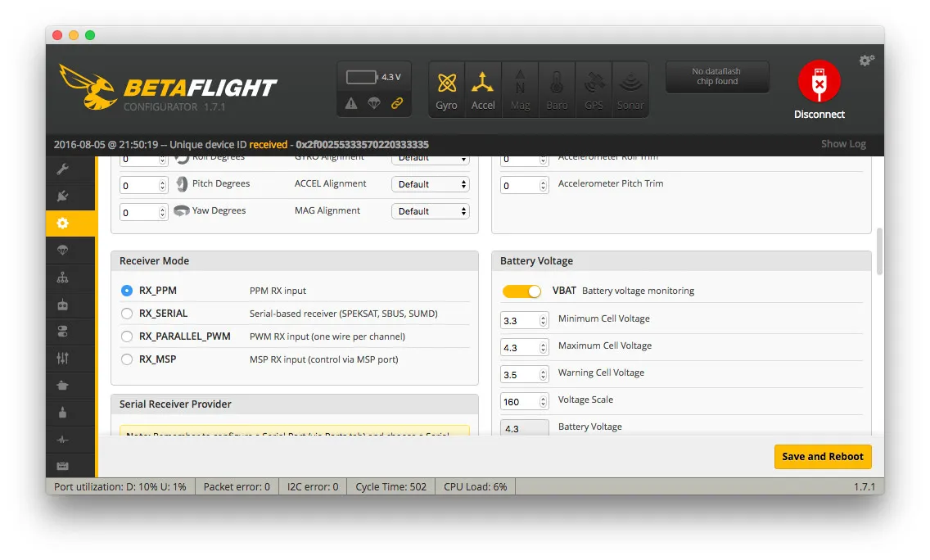Select the RX_PARALLEL_PWM receiver mode
Image resolution: width=930 pixels, height=560 pixels.
click(127, 336)
